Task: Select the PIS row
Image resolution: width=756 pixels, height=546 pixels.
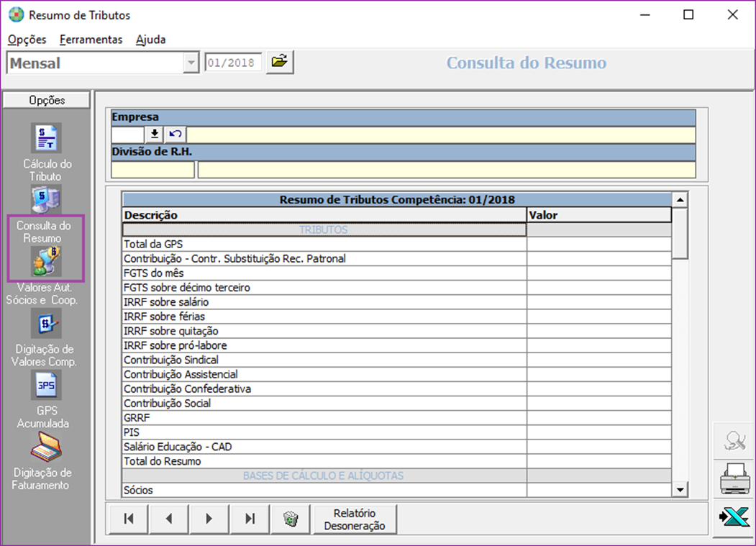Action: pyautogui.click(x=396, y=432)
